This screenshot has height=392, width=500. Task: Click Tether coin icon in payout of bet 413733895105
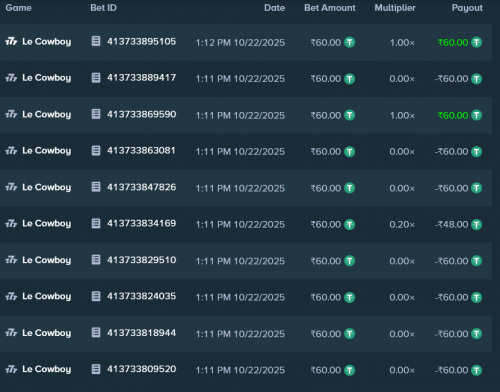(x=476, y=42)
